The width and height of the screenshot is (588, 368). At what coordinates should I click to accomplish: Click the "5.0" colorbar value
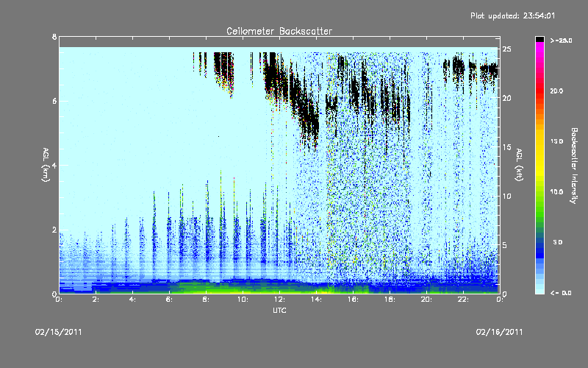pos(558,242)
